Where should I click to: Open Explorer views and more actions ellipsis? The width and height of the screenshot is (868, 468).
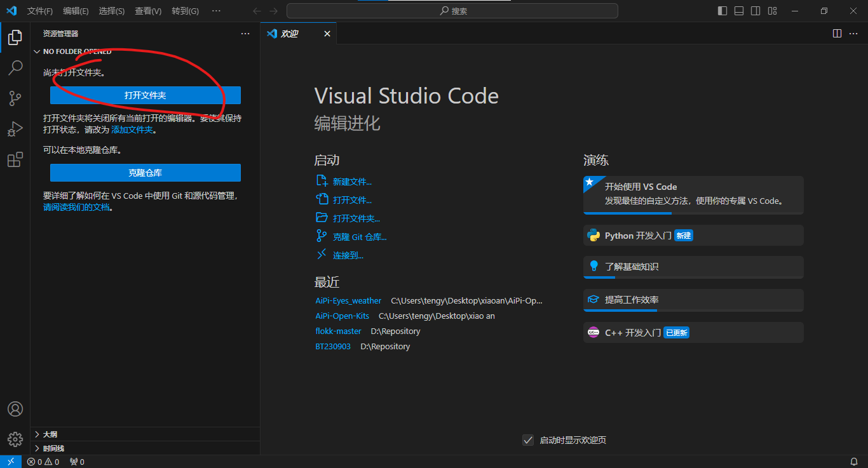click(x=245, y=34)
